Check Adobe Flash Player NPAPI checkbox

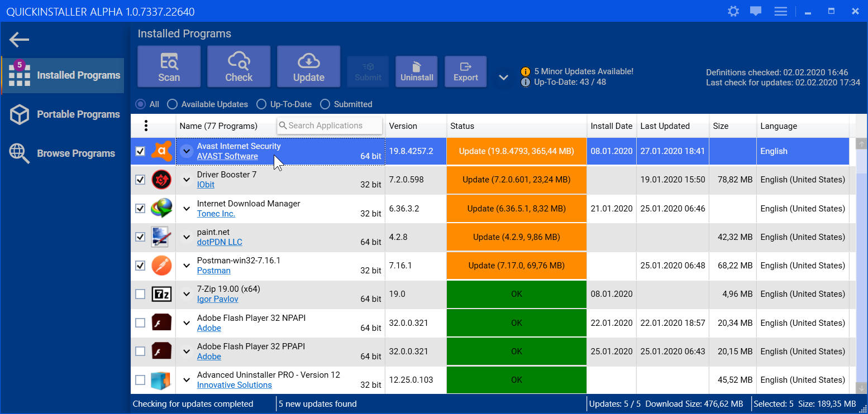click(140, 323)
